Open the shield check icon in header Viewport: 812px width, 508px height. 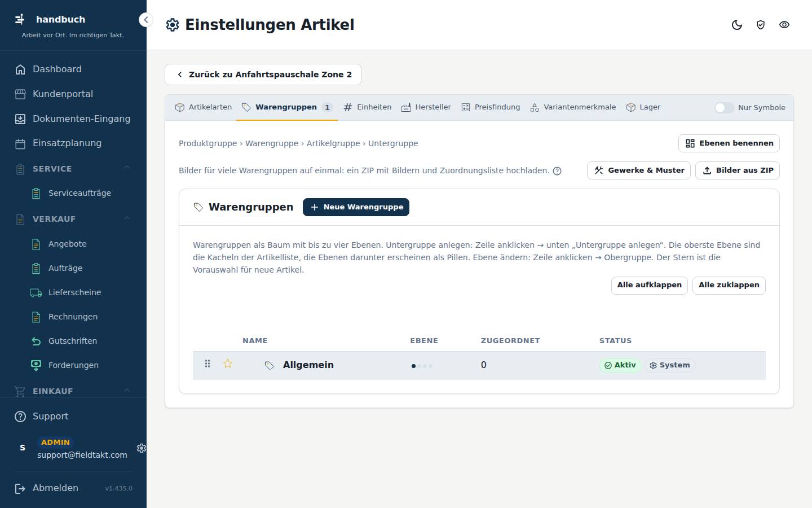(761, 25)
